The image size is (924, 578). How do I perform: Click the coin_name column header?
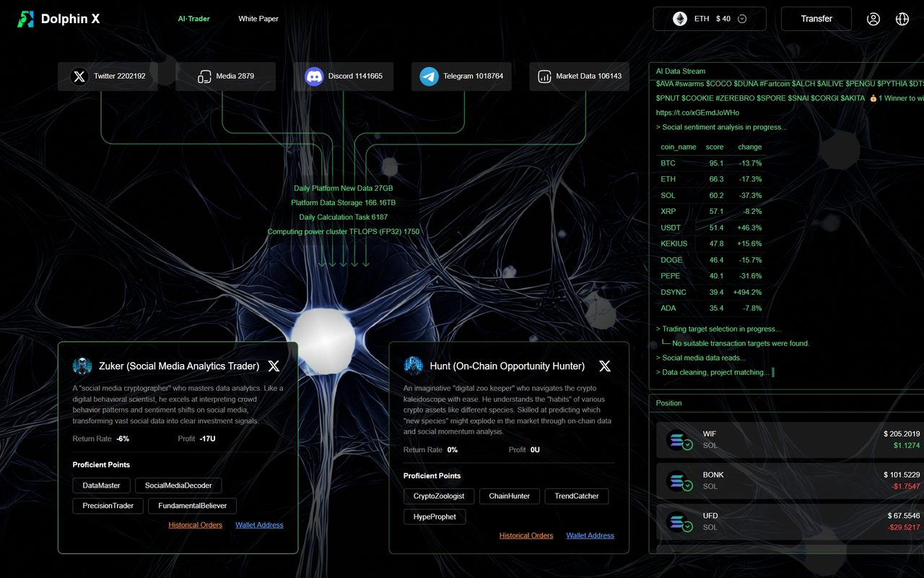(679, 147)
